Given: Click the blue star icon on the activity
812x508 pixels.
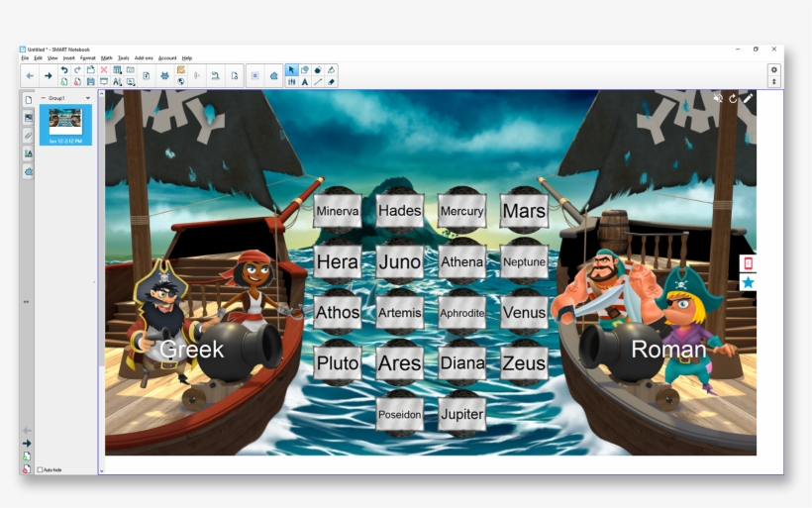Looking at the screenshot, I should point(748,282).
